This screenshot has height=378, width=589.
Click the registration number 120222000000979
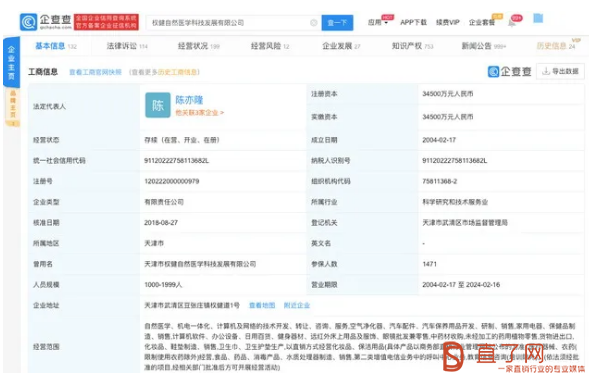pyautogui.click(x=172, y=181)
